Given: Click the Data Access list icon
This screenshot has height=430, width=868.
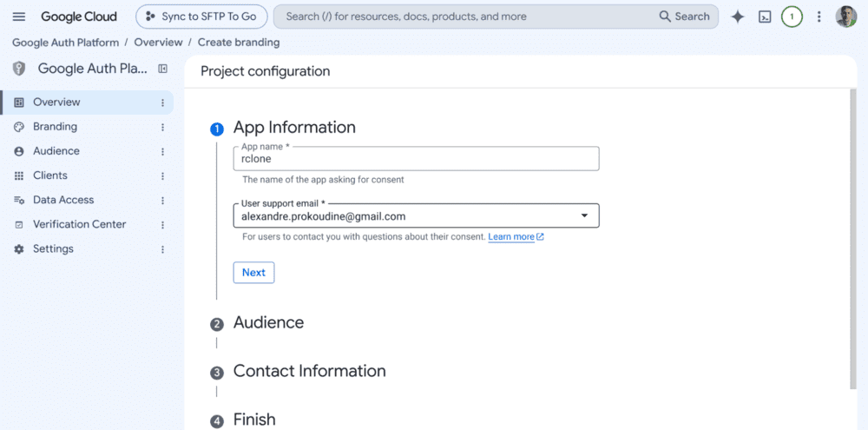Looking at the screenshot, I should tap(19, 200).
